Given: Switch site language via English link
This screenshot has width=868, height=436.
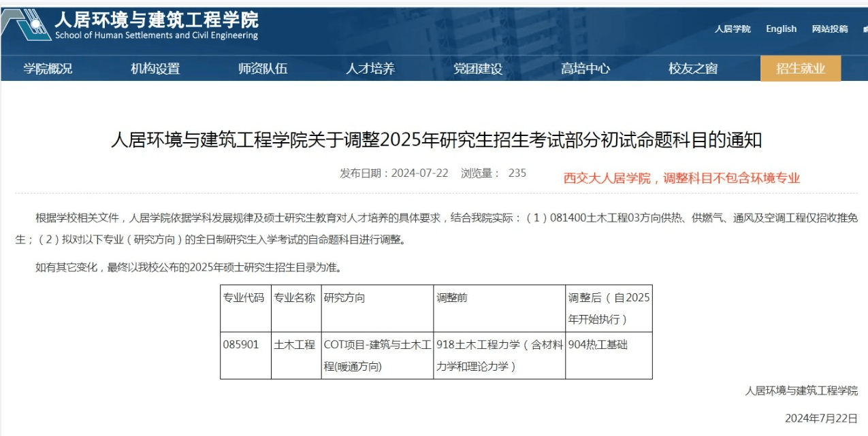Looking at the screenshot, I should [x=781, y=29].
